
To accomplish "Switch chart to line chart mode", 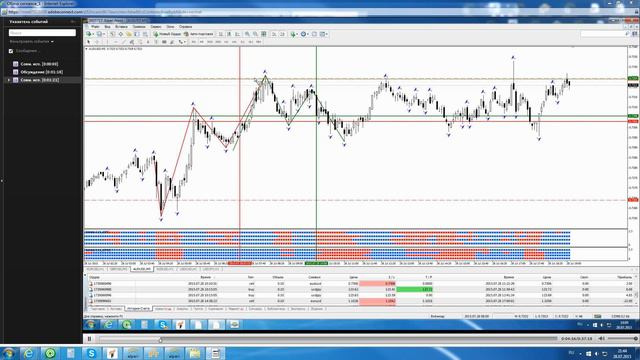I will pos(238,34).
